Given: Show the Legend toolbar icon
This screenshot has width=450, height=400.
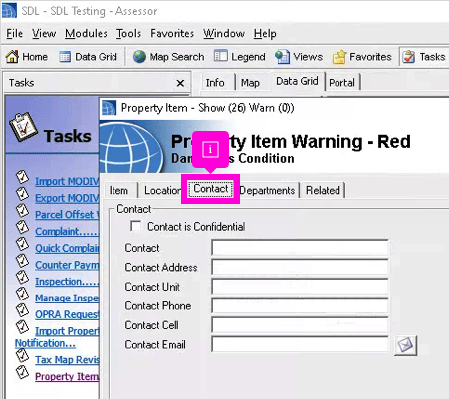Looking at the screenshot, I should 220,56.
